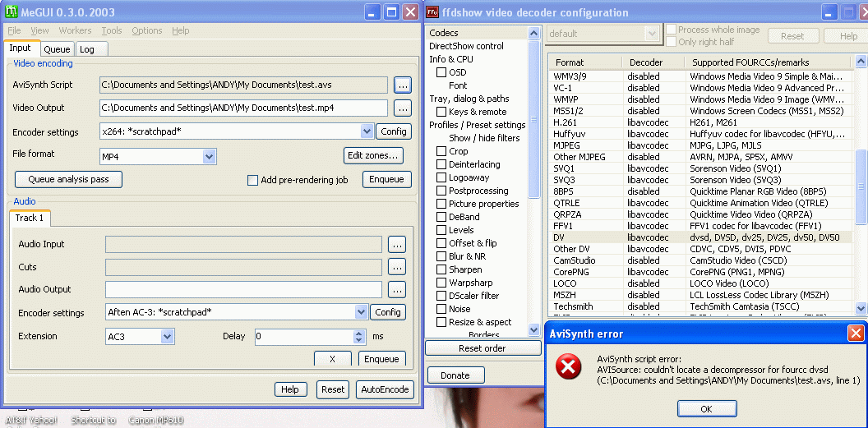The image size is (868, 428).
Task: Click the Decoder column header
Action: coord(653,62)
